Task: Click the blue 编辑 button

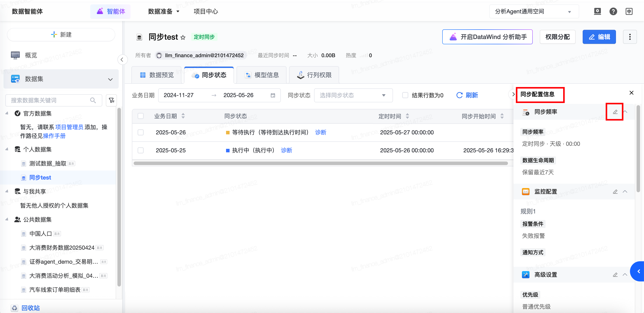Action: click(x=599, y=37)
